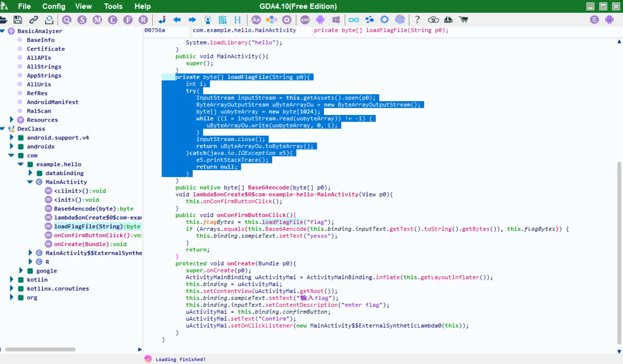The width and height of the screenshot is (623, 364).
Task: Expand the Resources tree node
Action: click(12, 120)
